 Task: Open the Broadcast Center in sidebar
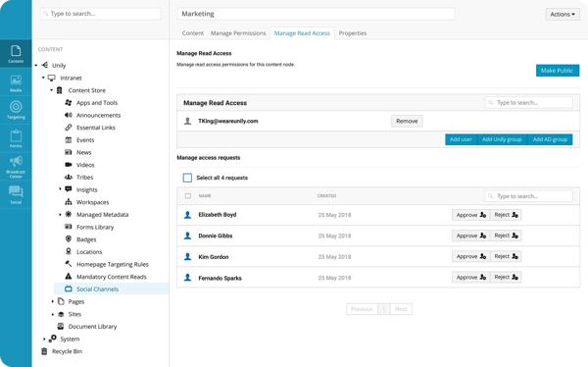[x=16, y=167]
